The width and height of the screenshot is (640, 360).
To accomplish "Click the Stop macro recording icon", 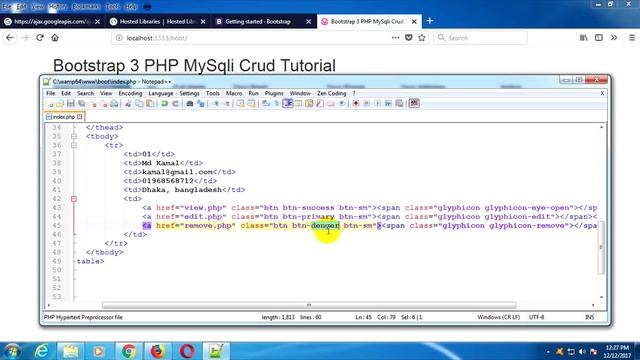I will point(367,104).
